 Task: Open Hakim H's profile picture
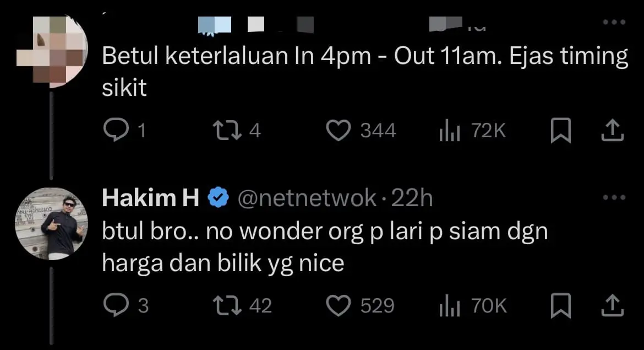click(51, 223)
